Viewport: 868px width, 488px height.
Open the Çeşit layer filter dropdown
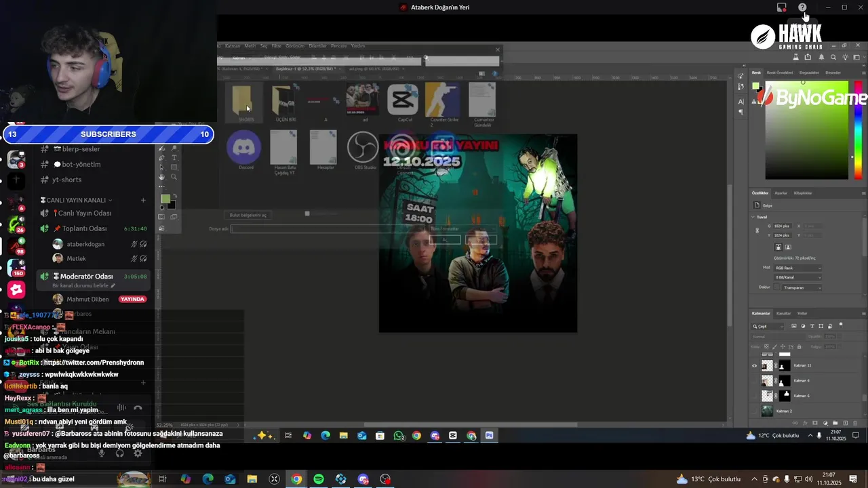(x=768, y=327)
